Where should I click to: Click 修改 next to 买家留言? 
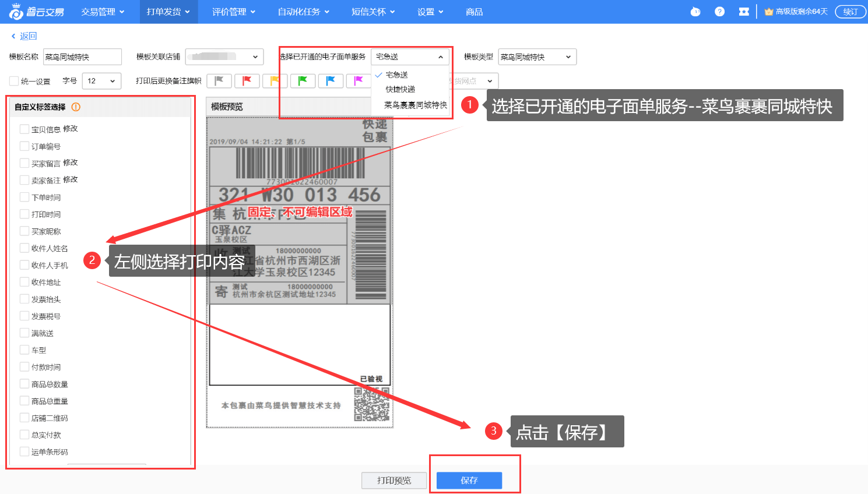point(70,163)
